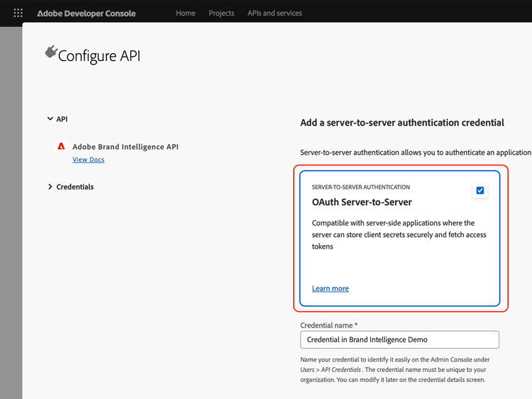Follow the Learn more link
The height and width of the screenshot is (399, 532).
coord(330,289)
